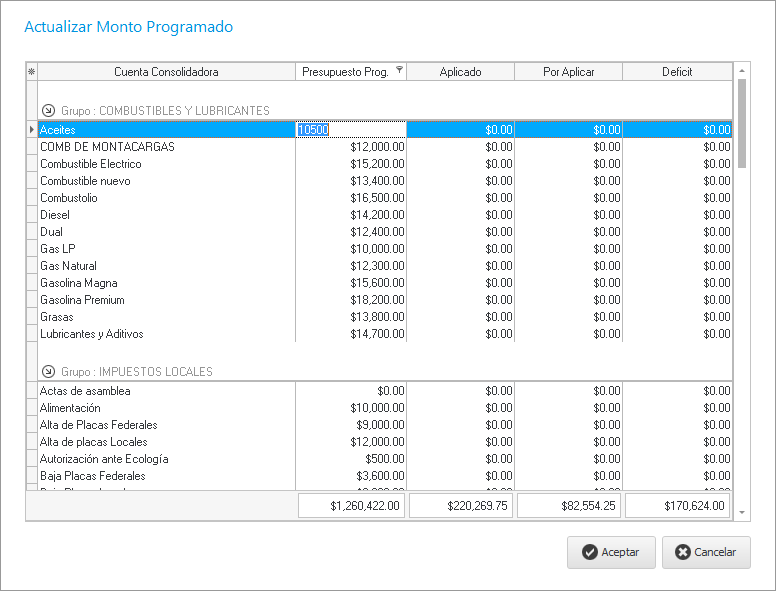This screenshot has height=591, width=776.
Task: Sort by Cuenta Consolidadora column header
Action: pyautogui.click(x=166, y=72)
